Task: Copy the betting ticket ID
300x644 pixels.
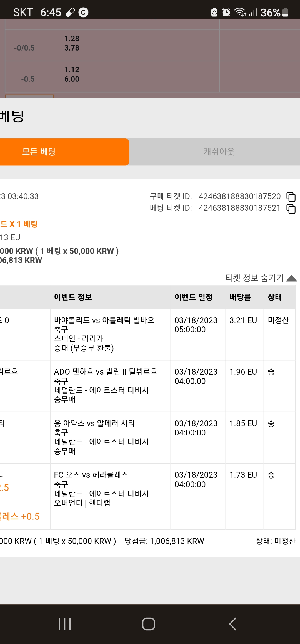Action: click(291, 209)
